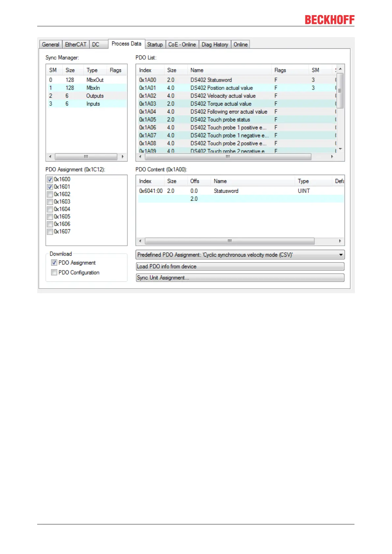Click the Sync Manager horizontal scrollbar thumb
Image resolution: width=392 pixels, height=554 pixels.
tap(86, 157)
